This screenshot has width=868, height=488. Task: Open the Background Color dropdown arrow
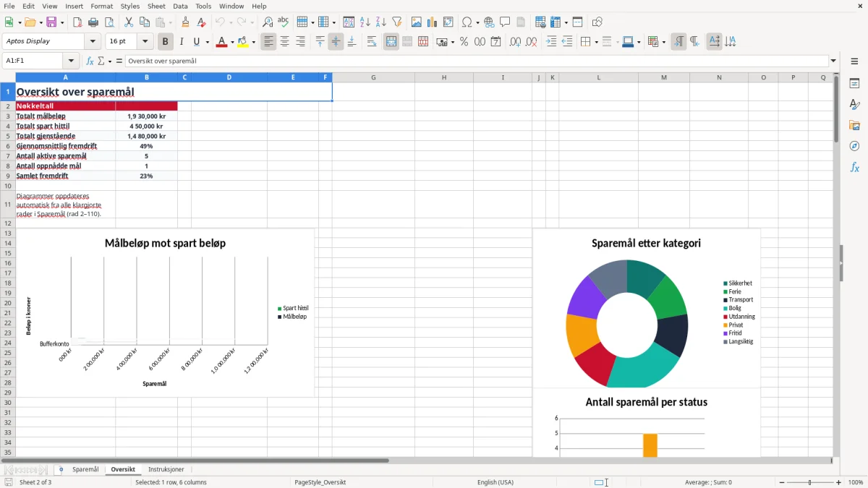(x=253, y=42)
